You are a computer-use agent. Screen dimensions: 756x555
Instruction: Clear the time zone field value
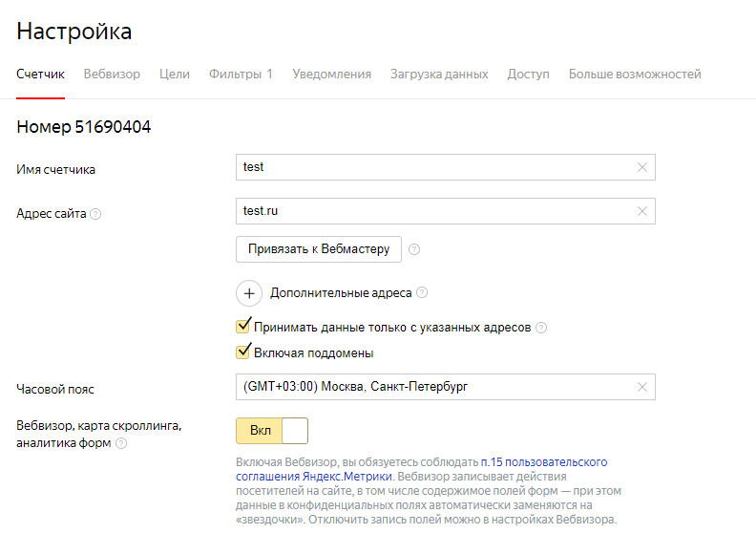point(642,387)
